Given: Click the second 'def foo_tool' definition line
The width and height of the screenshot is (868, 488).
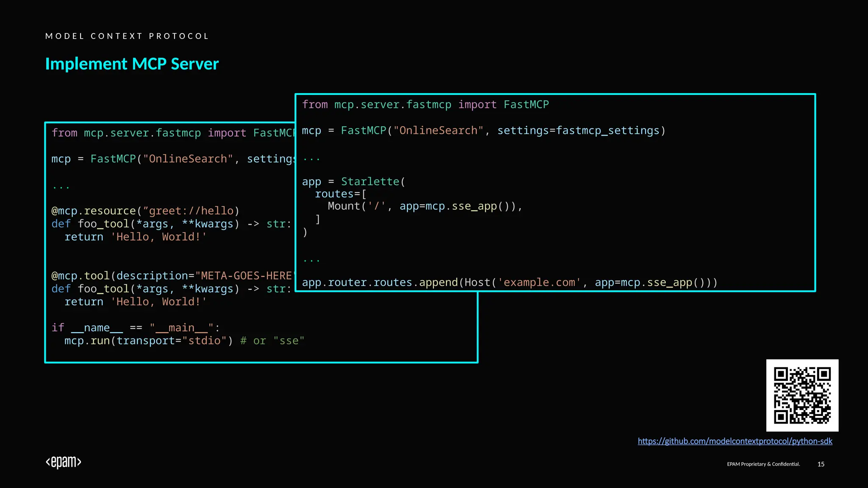Looking at the screenshot, I should coord(171,289).
